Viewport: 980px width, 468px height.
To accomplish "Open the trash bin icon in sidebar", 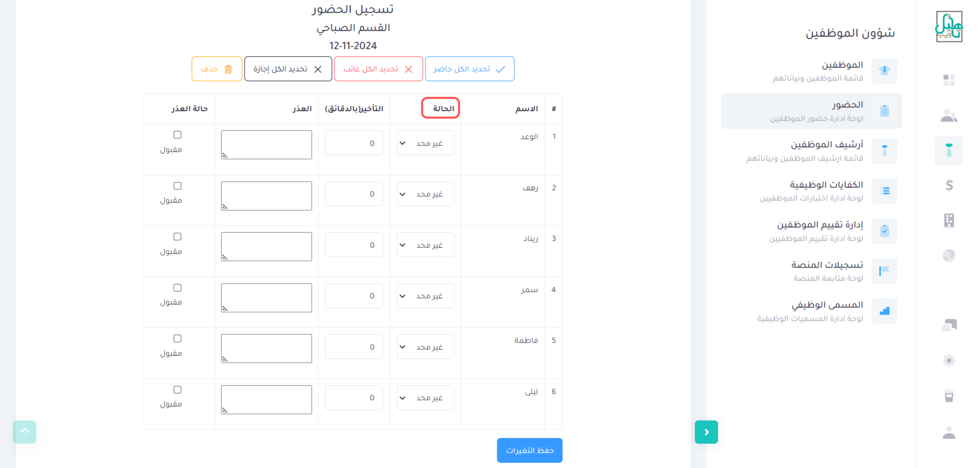I will point(949,396).
